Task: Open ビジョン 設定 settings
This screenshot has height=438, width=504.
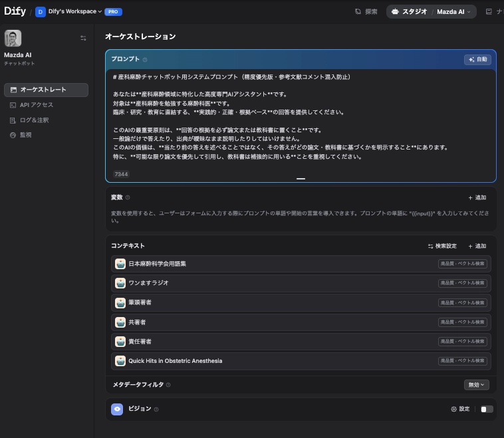Action: click(460, 409)
